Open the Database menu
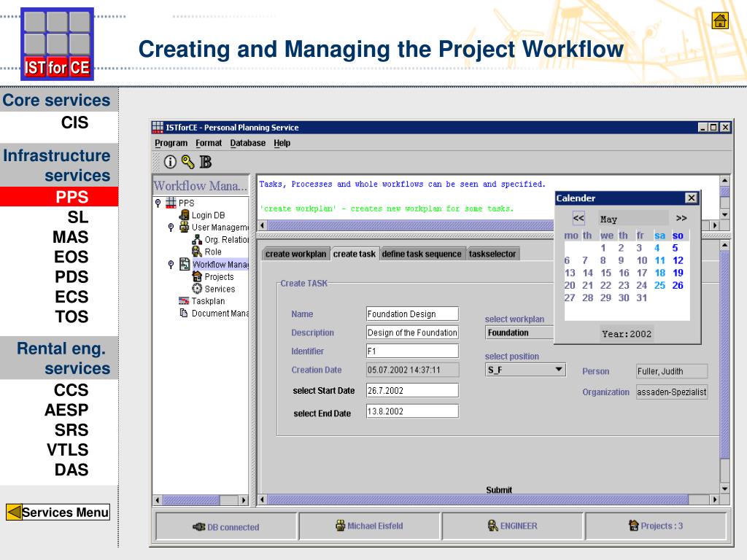The height and width of the screenshot is (560, 747). click(248, 143)
